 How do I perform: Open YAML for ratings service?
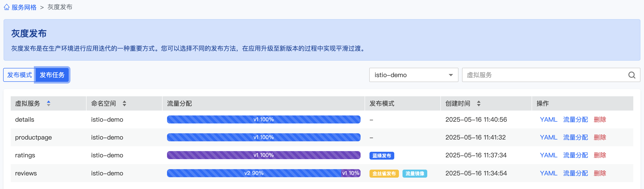click(x=549, y=155)
